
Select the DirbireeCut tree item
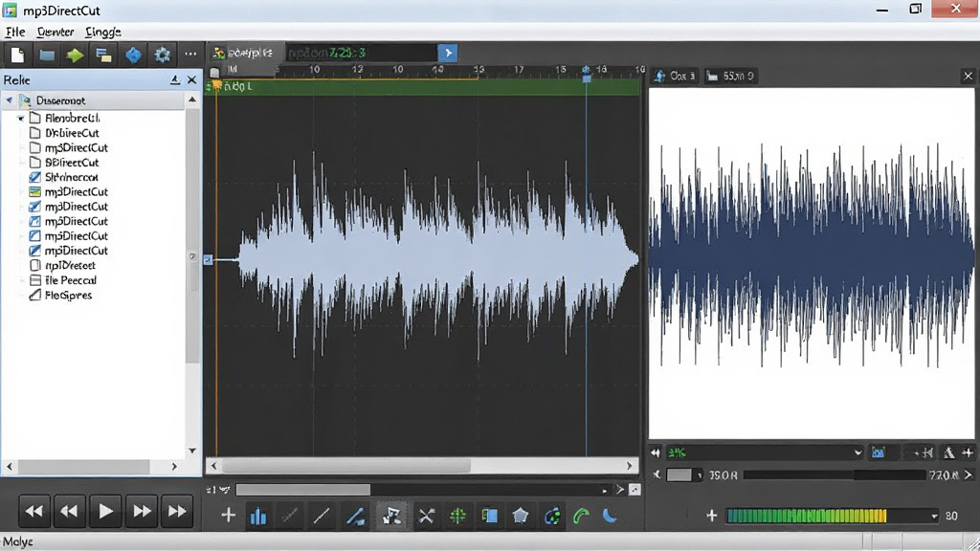(72, 133)
